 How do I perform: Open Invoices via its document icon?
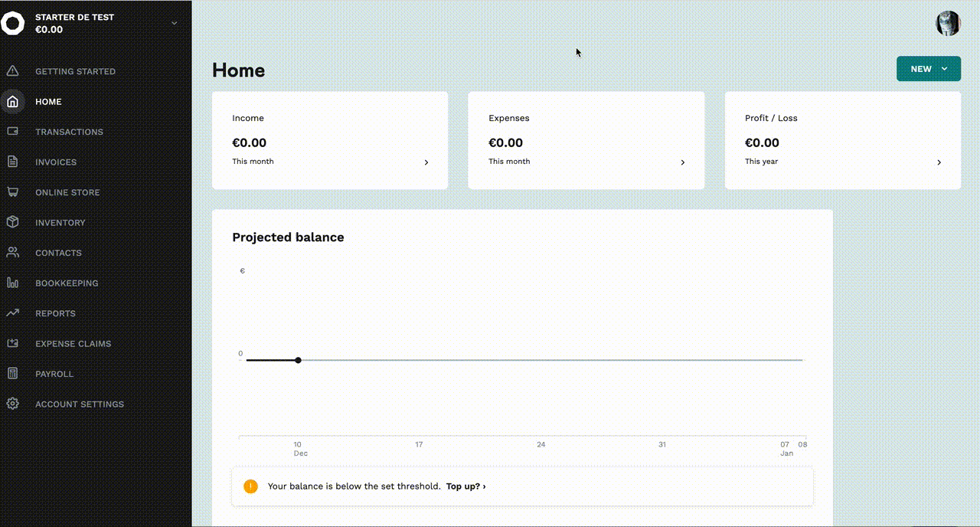[x=12, y=162]
